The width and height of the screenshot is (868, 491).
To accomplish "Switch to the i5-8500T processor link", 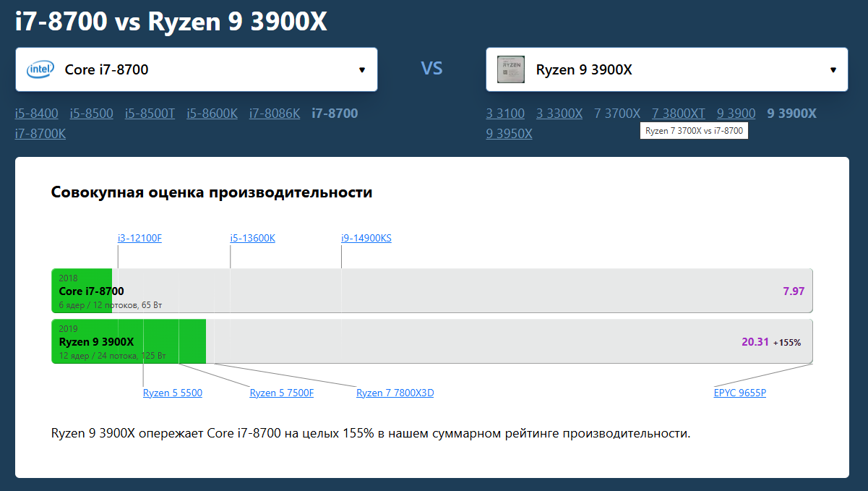I will point(150,114).
